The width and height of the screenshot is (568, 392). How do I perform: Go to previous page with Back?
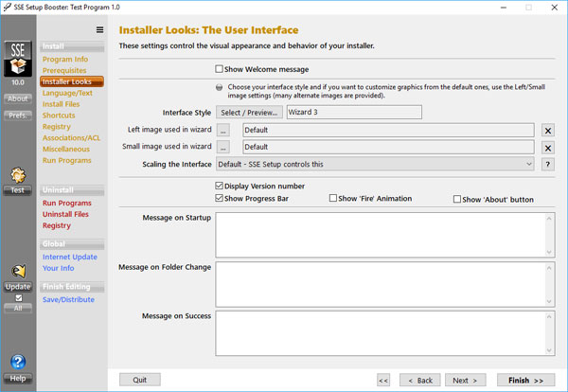[x=420, y=380]
